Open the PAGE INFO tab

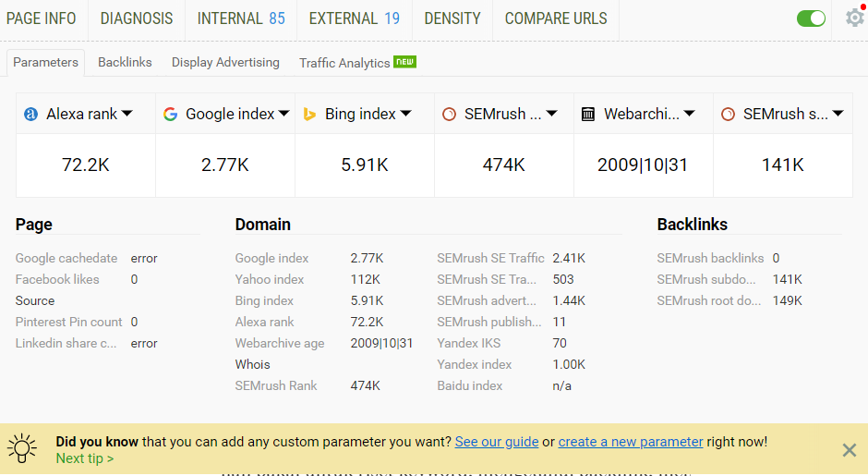42,18
